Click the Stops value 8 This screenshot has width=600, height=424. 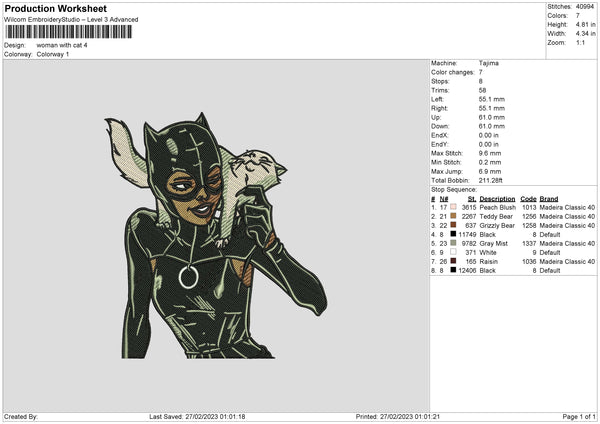(481, 82)
